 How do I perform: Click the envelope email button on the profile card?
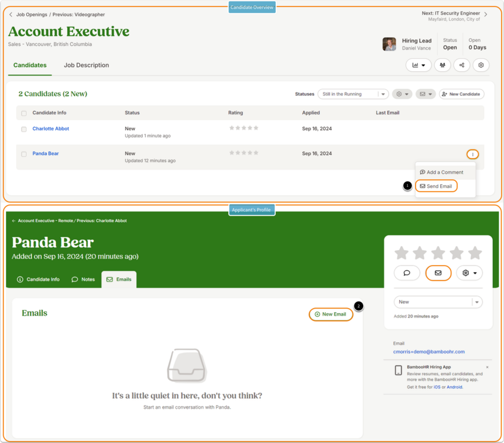[x=438, y=273]
